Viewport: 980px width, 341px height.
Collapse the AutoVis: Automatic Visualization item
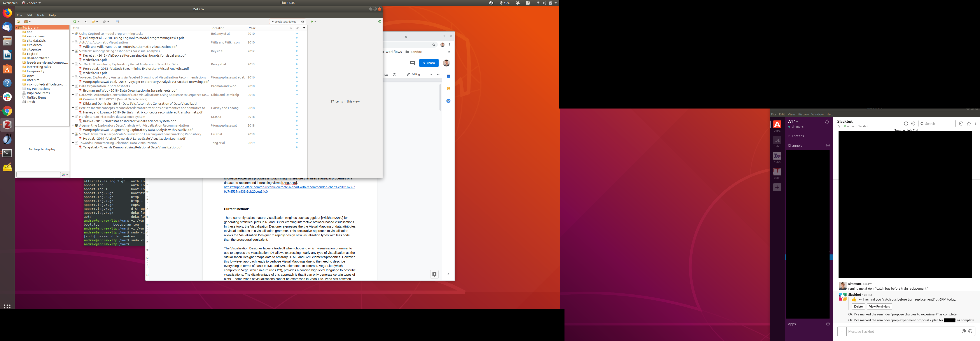pyautogui.click(x=73, y=42)
